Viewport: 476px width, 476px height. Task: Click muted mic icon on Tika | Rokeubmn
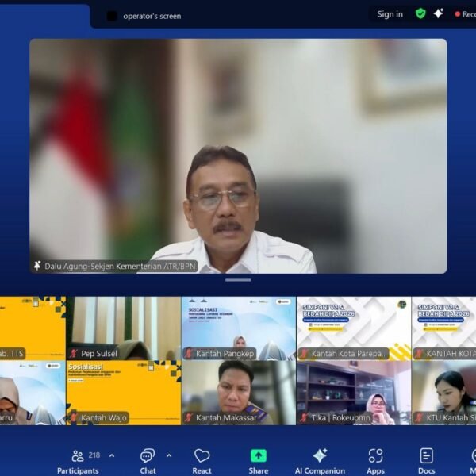pyautogui.click(x=304, y=417)
